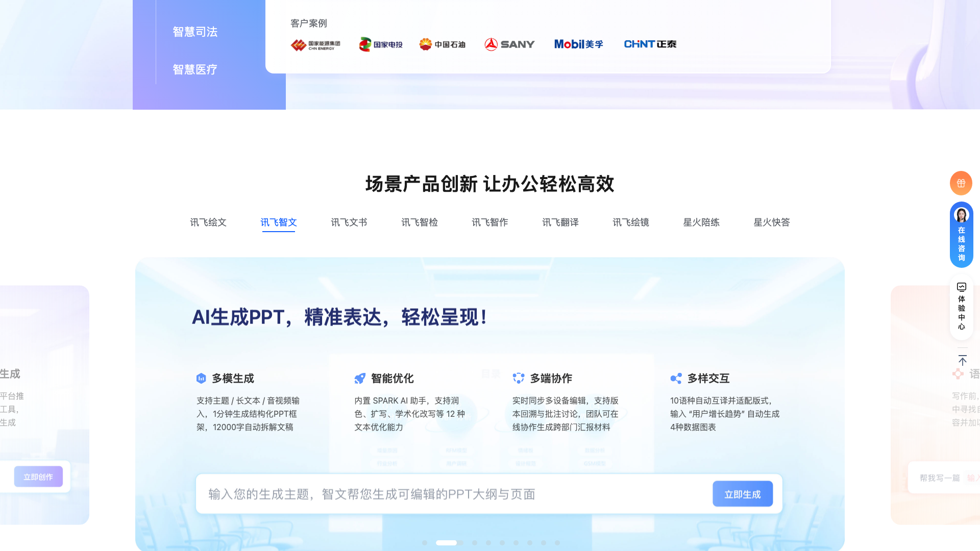The height and width of the screenshot is (551, 980).
Task: Open the 讯飞文书 tab
Action: tap(349, 222)
